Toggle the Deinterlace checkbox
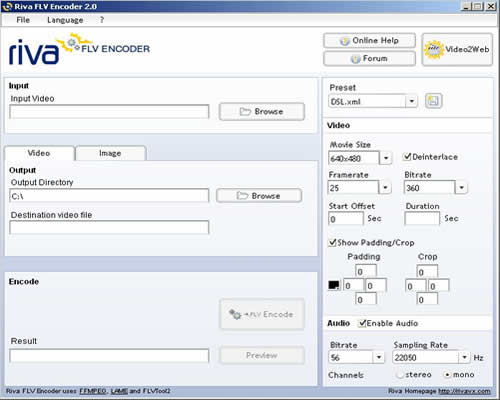Image resolution: width=500 pixels, height=400 pixels. pyautogui.click(x=407, y=156)
